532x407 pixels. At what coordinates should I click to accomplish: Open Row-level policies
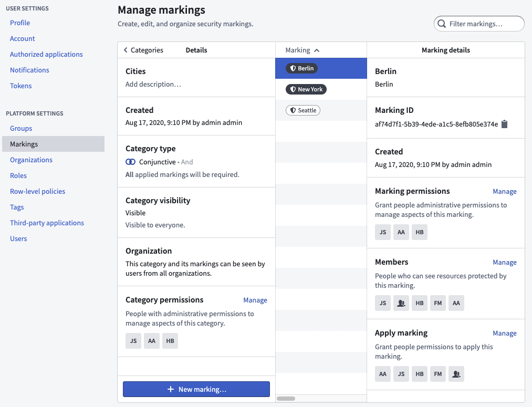click(38, 192)
